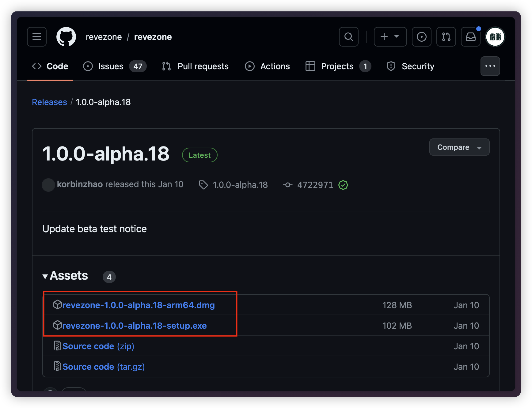
Task: Open the user avatar profile menu
Action: point(495,37)
